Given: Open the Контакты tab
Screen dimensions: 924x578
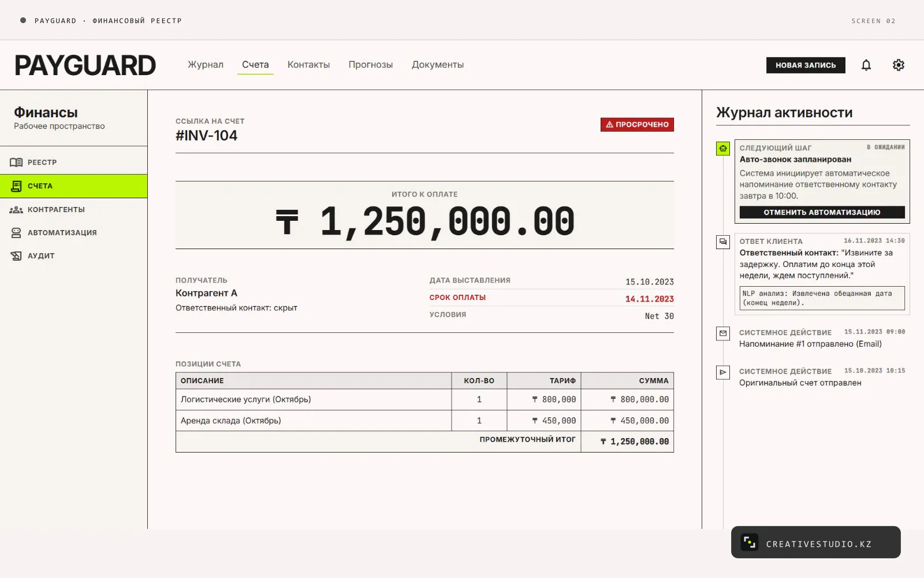Looking at the screenshot, I should (308, 65).
